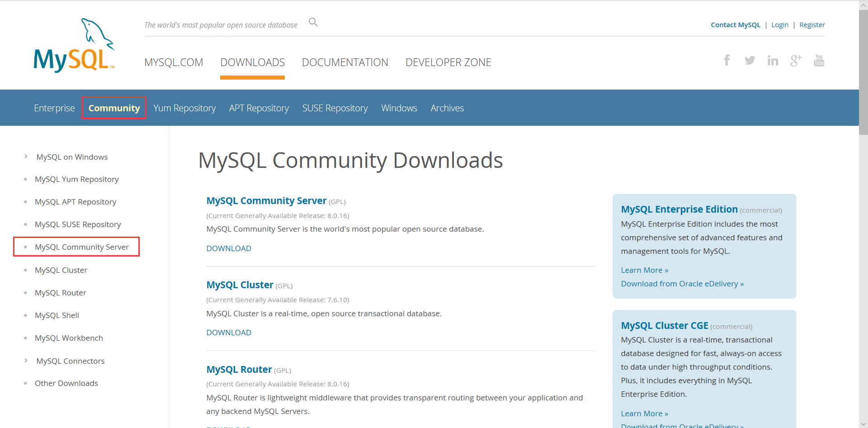
Task: Click DOWNLOAD under MySQL Cluster
Action: 229,333
